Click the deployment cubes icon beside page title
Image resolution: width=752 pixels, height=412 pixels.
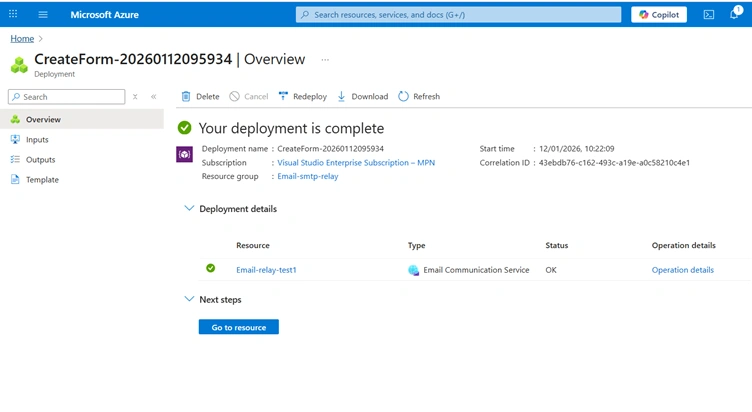[x=19, y=65]
